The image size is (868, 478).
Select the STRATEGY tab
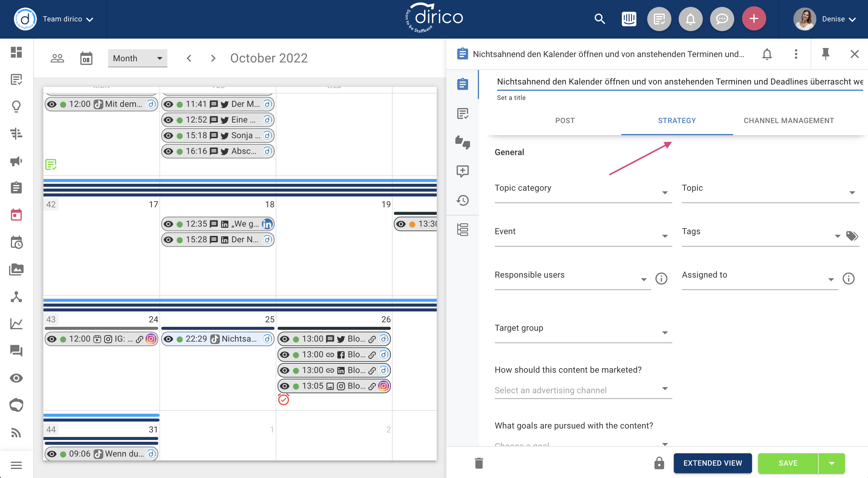(677, 120)
